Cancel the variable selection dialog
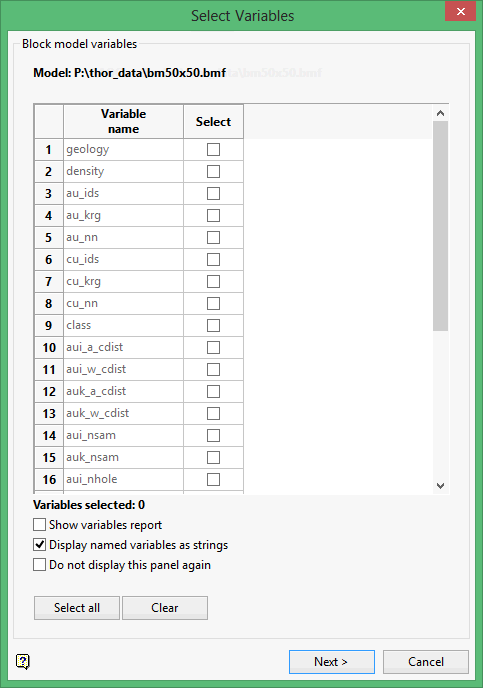Screen dimensions: 483x688 pyautogui.click(x=426, y=662)
